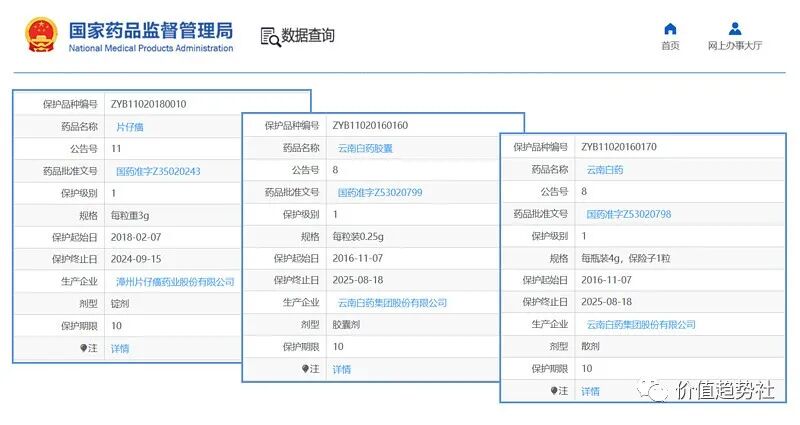
Task: Select dosage form 散剂
Action: (590, 346)
